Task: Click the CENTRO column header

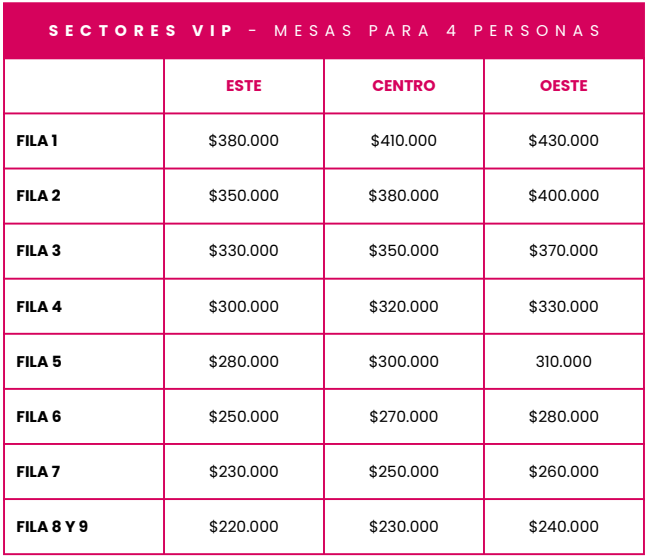Action: pyautogui.click(x=403, y=86)
